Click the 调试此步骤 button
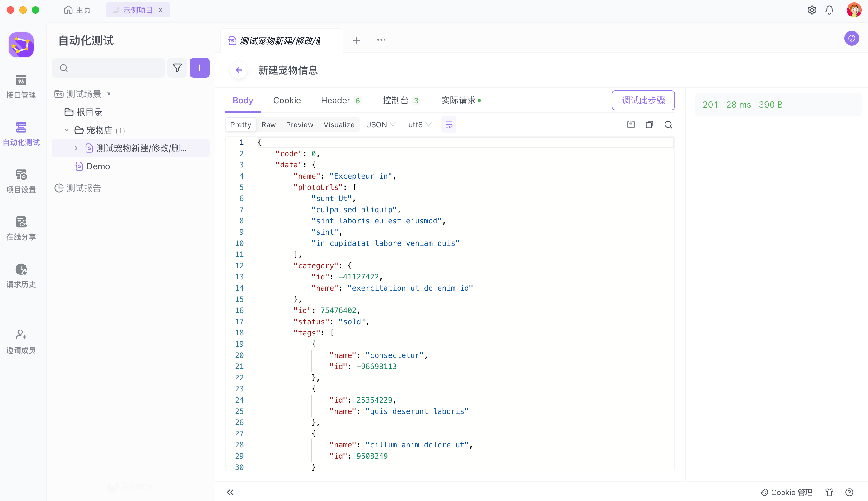 tap(643, 100)
